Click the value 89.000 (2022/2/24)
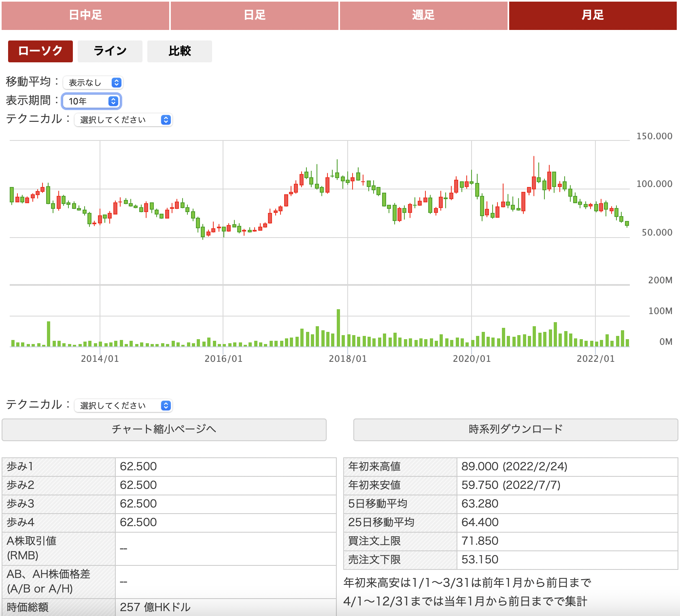 pos(514,467)
